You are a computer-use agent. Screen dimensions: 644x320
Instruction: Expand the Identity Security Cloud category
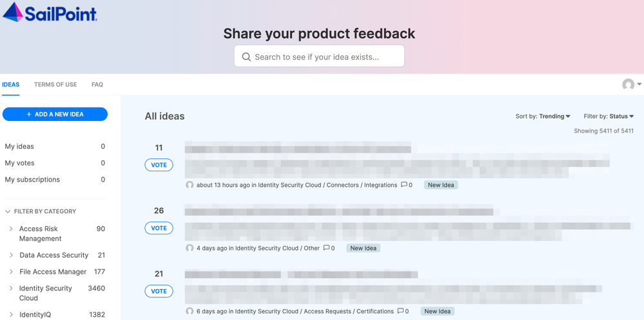click(11, 288)
